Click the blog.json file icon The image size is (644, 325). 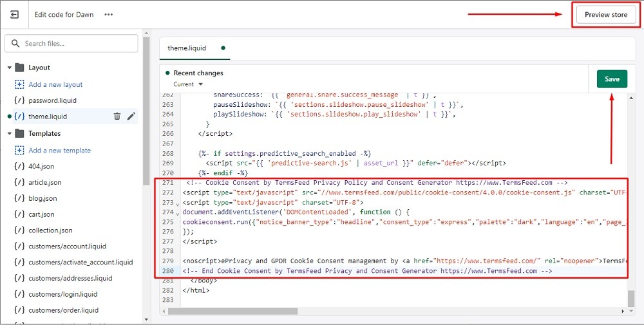coord(19,199)
